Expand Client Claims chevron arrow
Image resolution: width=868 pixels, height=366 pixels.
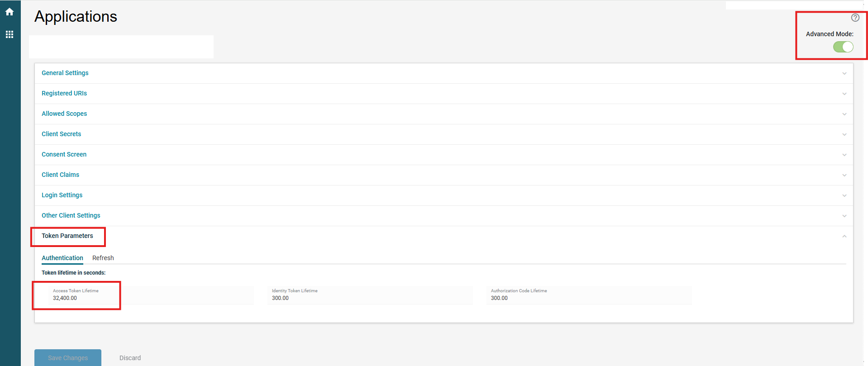[844, 175]
